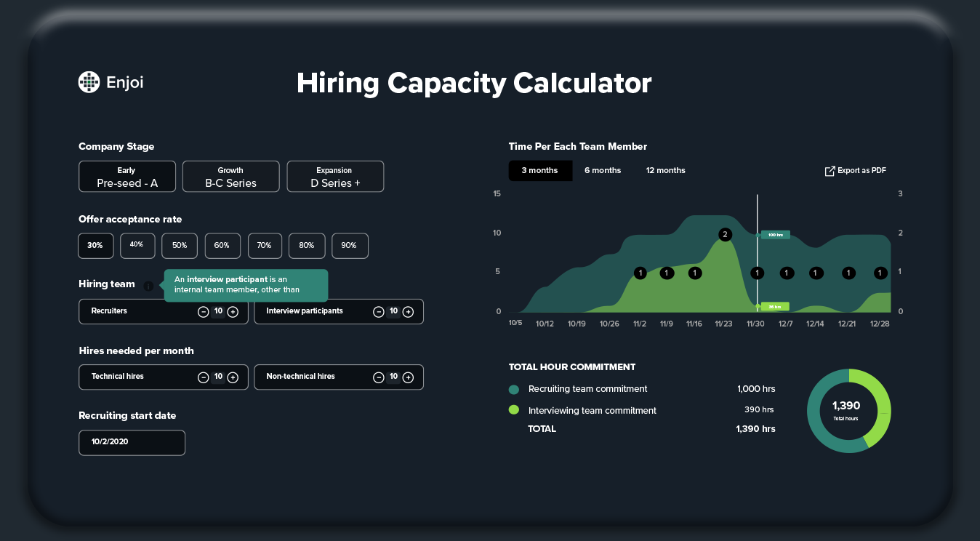Switch to the 12 months tab
This screenshot has height=541, width=980.
click(x=665, y=170)
